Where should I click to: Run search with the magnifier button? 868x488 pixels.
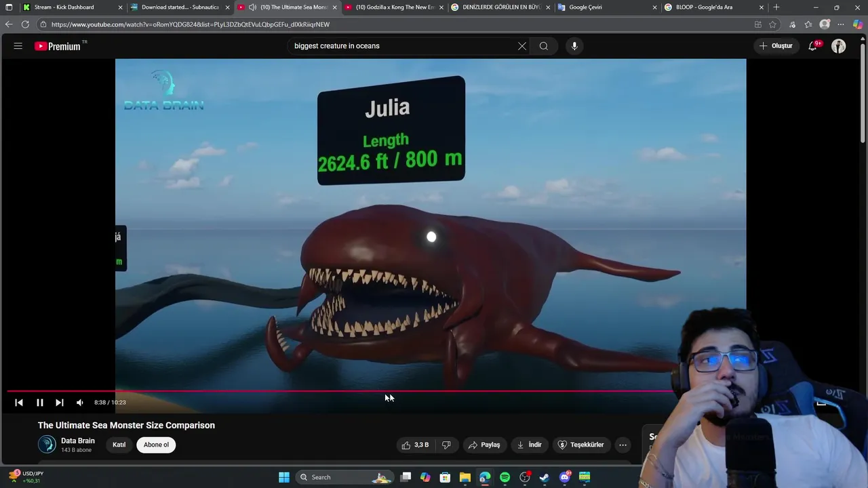(544, 46)
